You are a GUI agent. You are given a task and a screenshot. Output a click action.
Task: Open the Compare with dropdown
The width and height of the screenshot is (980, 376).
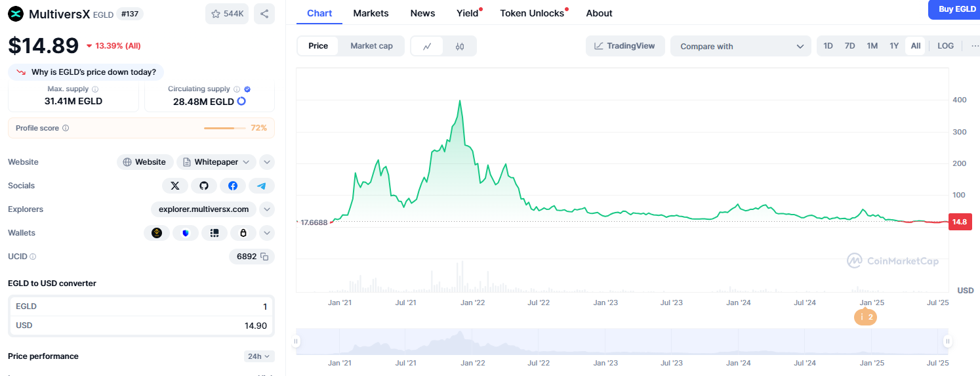coord(741,46)
